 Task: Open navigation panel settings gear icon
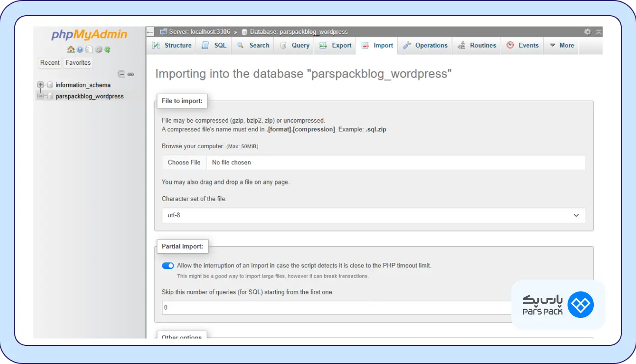point(99,50)
